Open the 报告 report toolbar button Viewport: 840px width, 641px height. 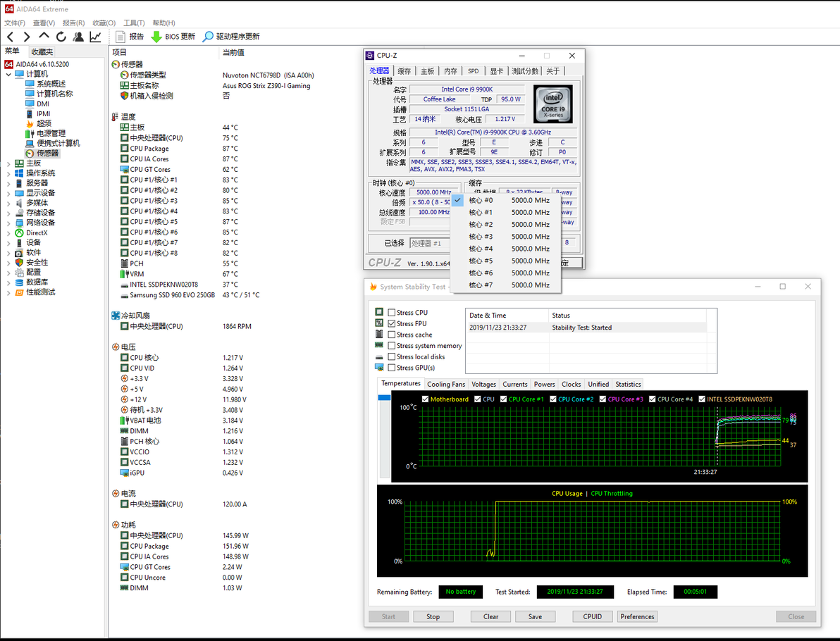coord(130,37)
